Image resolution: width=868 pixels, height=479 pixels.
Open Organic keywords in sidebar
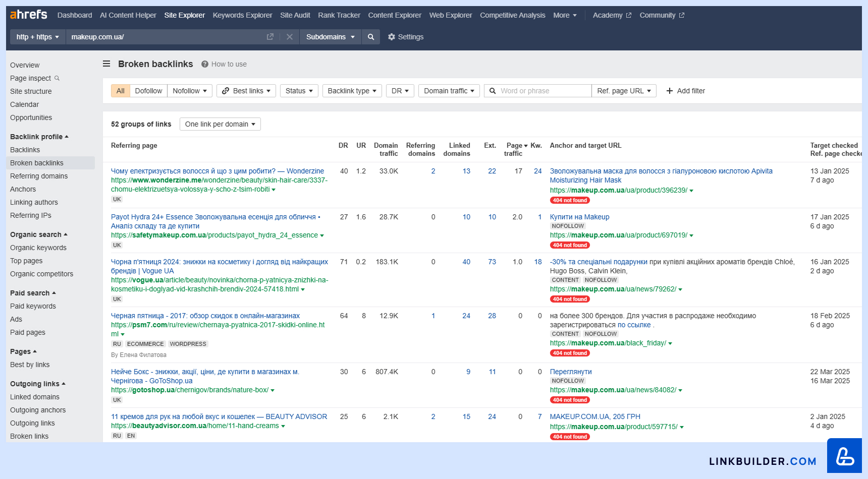[x=38, y=248]
